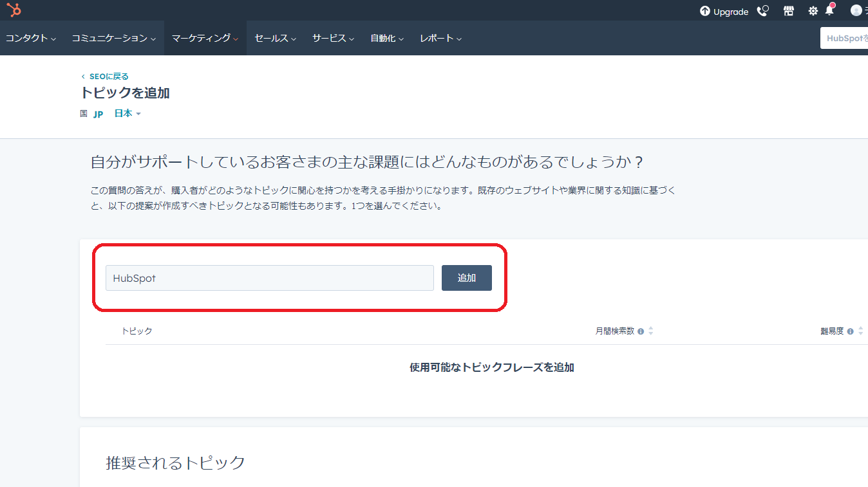Focus the HubSpot topic input field
Viewport: 868px width, 487px height.
[x=270, y=278]
